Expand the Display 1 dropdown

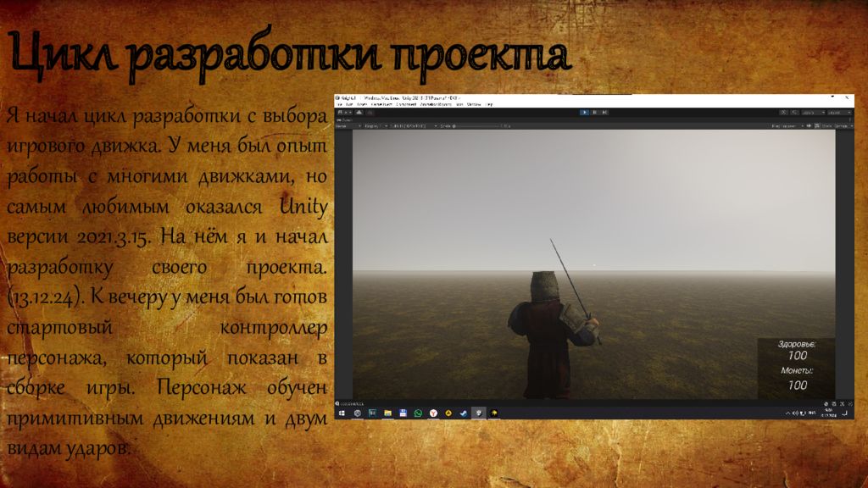tap(376, 126)
